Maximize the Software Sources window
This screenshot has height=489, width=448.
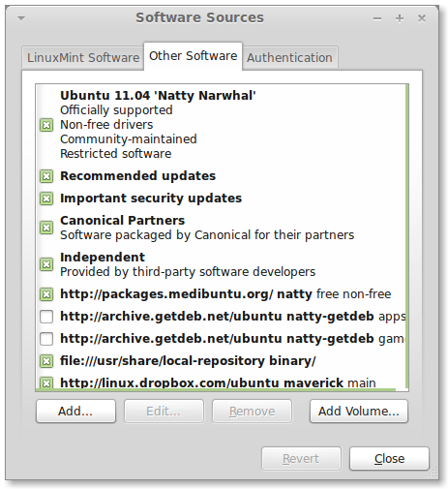400,18
